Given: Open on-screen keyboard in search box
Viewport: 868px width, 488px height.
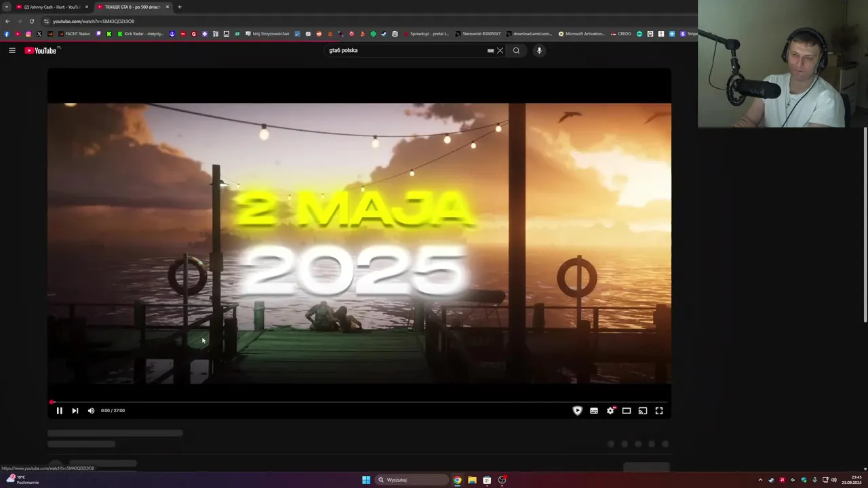Looking at the screenshot, I should click(x=490, y=50).
